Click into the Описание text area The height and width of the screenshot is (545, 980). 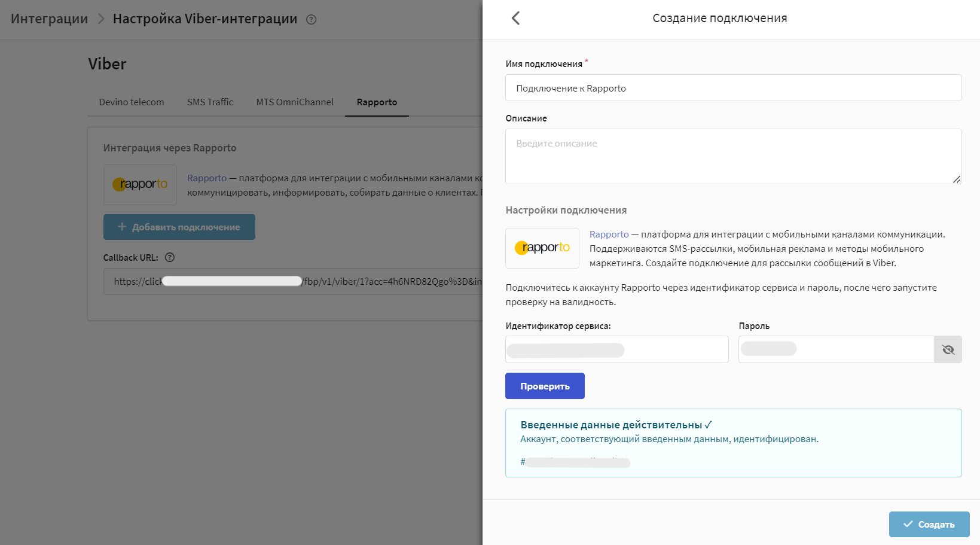(x=733, y=156)
